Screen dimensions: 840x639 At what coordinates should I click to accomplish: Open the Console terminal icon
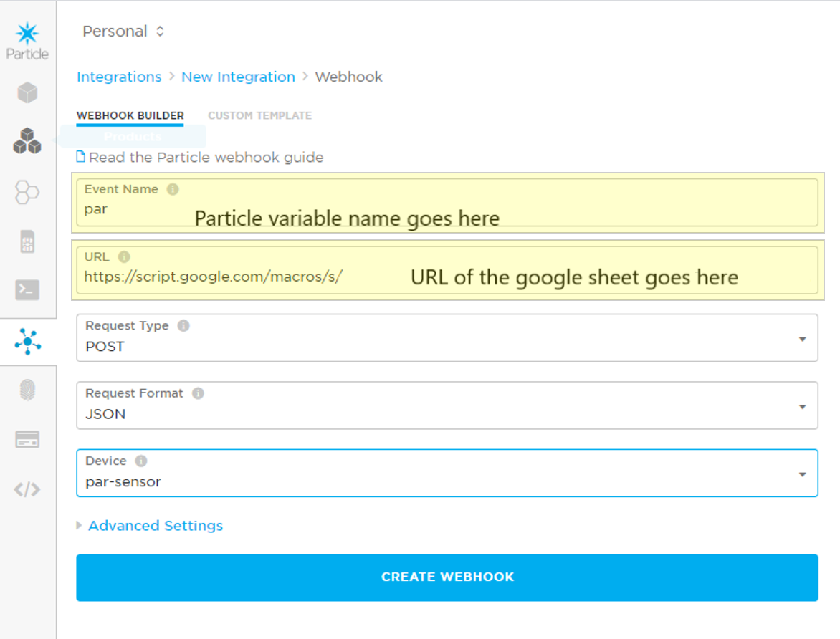click(27, 289)
